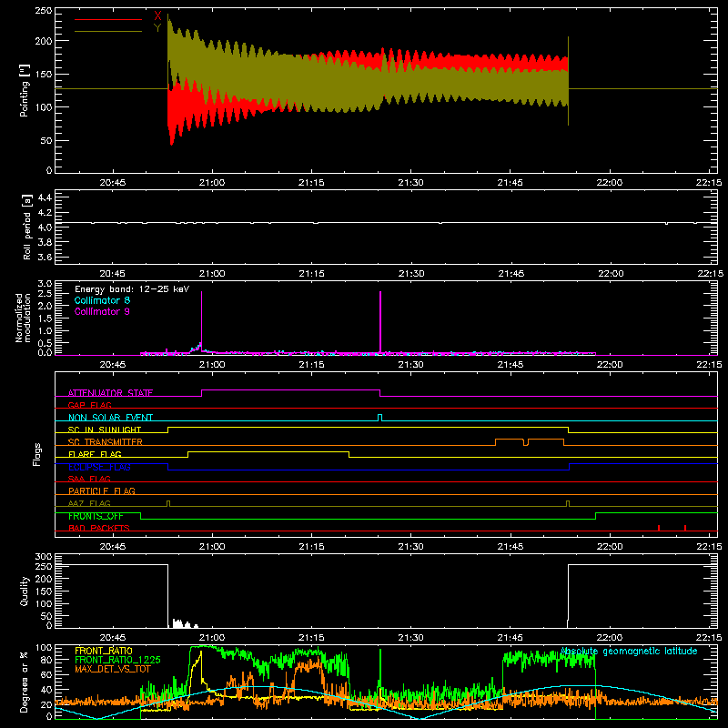This screenshot has width=728, height=728.
Task: Click the '300' tick on Quality axis
Action: pos(44,557)
